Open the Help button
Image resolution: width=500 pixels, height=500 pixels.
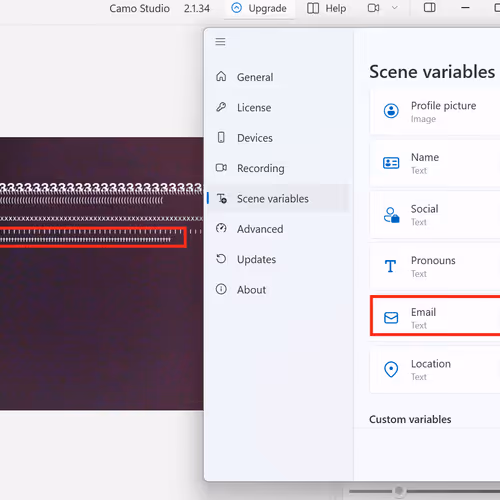pyautogui.click(x=326, y=8)
